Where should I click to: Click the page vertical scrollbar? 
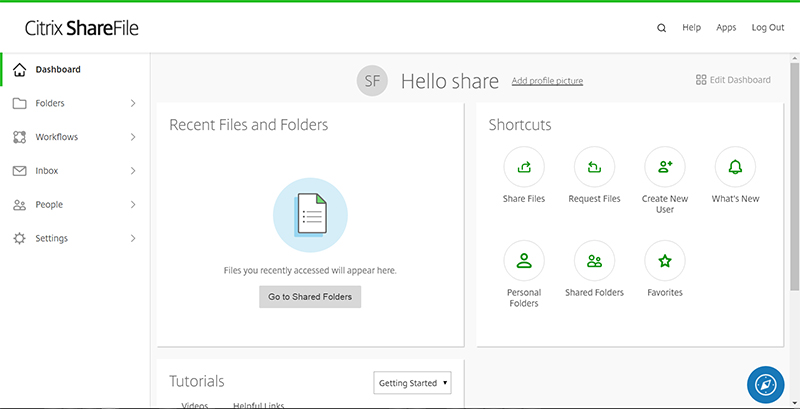(794, 176)
